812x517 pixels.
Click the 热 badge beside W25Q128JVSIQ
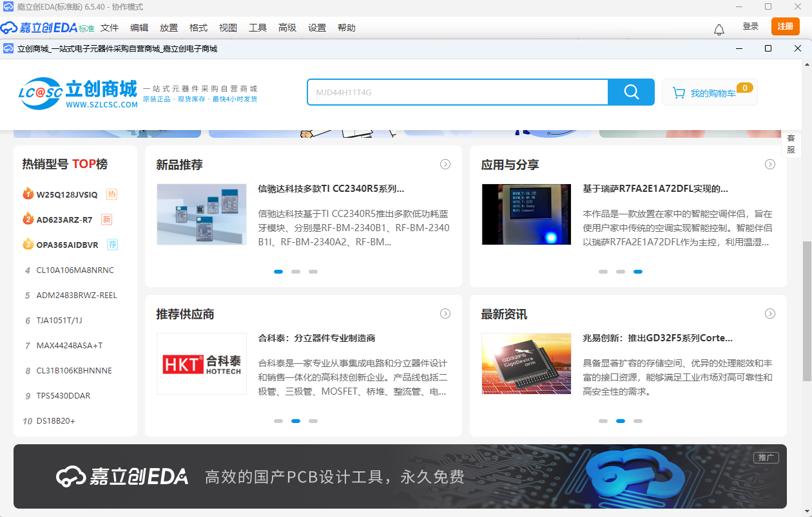point(111,194)
